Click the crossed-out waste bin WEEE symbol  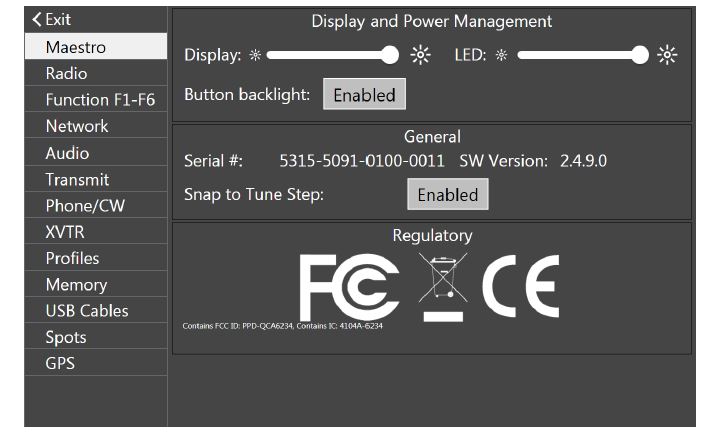(x=443, y=287)
